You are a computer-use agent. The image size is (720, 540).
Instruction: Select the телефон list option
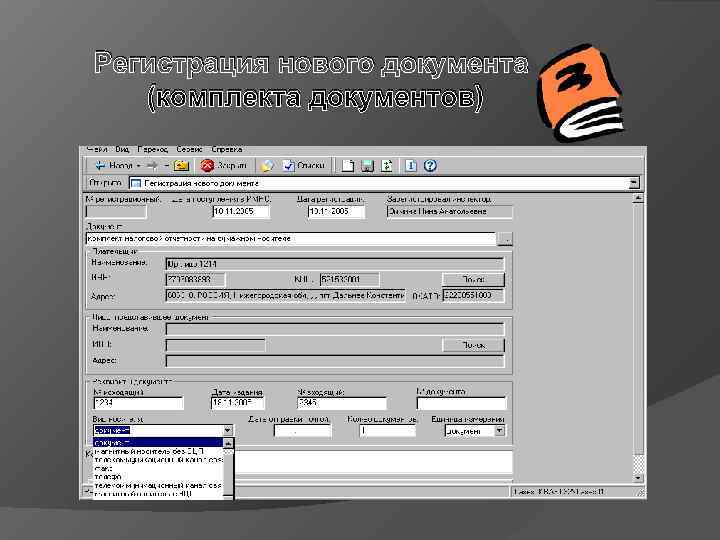click(x=158, y=477)
